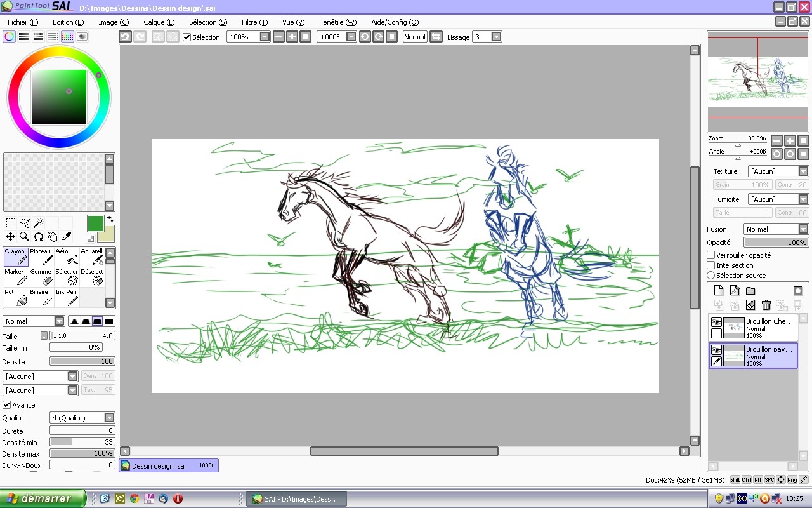
Task: Choose the lasso selection tool
Action: coord(25,223)
